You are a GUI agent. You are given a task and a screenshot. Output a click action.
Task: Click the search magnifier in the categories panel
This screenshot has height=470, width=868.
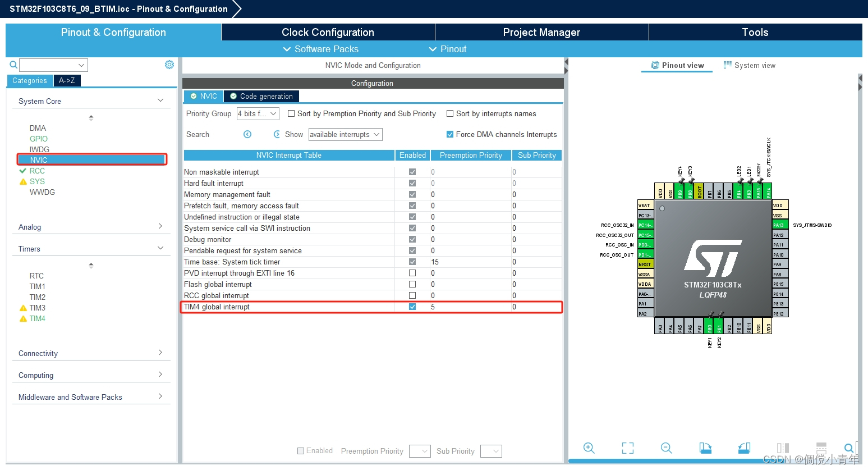click(x=13, y=65)
